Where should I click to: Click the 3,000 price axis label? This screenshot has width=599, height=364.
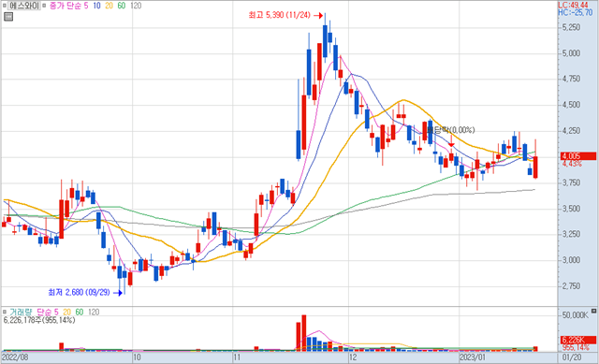571,260
